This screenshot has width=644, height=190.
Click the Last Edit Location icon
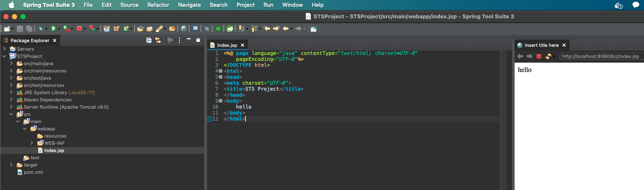coord(266,29)
